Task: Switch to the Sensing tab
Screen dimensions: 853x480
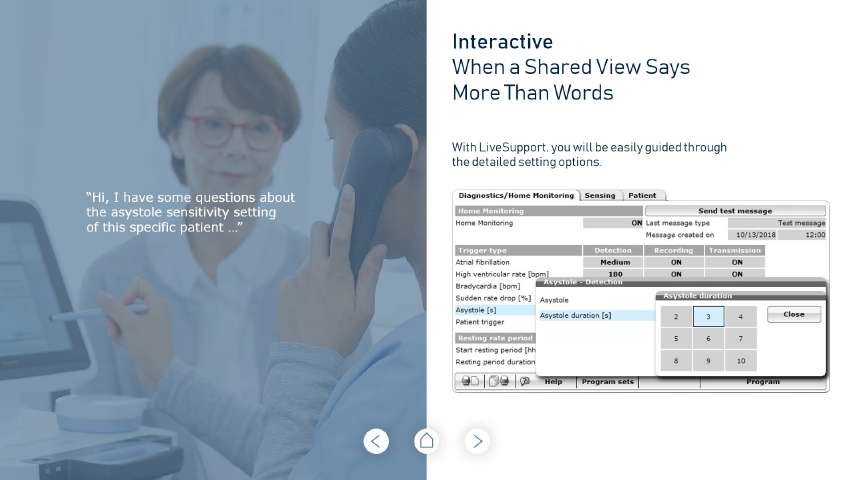Action: point(600,196)
